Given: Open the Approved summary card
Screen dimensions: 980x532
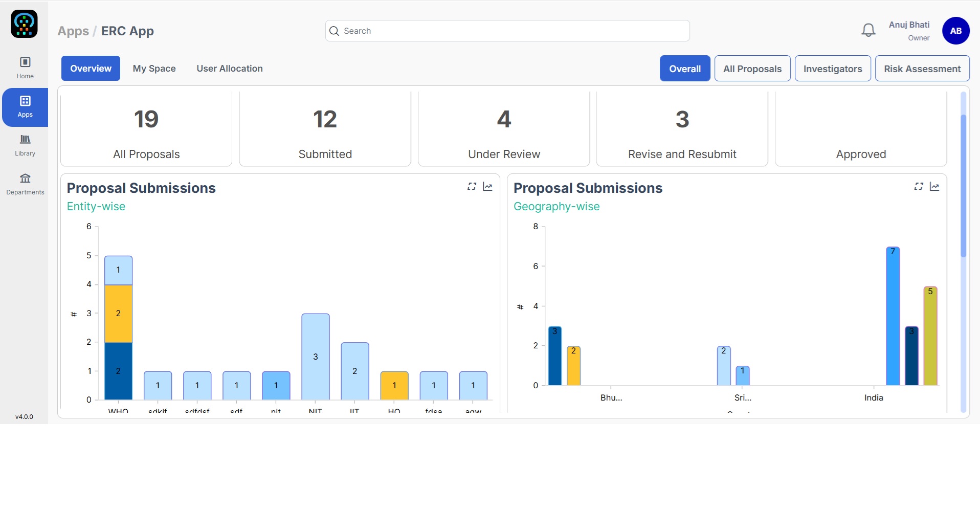Looking at the screenshot, I should [x=861, y=129].
